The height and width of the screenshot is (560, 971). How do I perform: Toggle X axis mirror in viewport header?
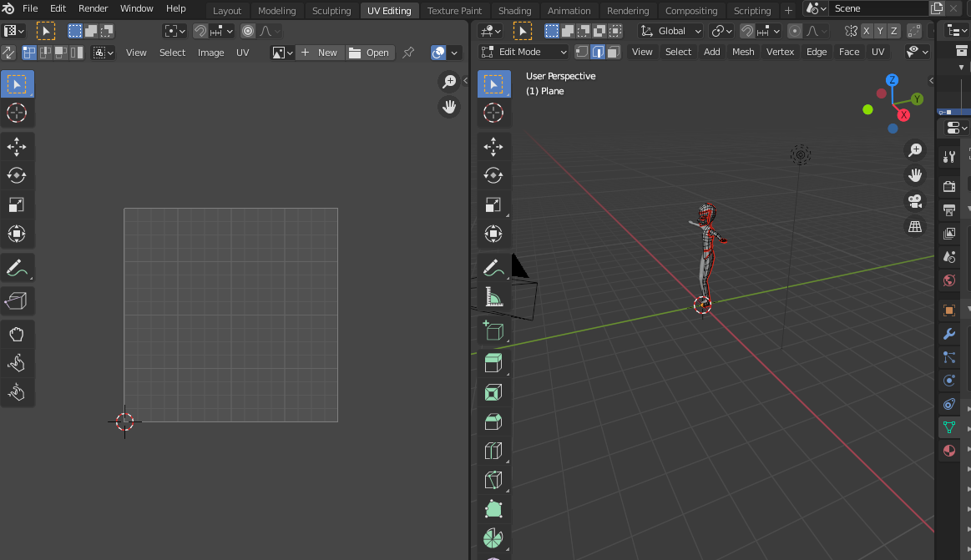point(867,31)
